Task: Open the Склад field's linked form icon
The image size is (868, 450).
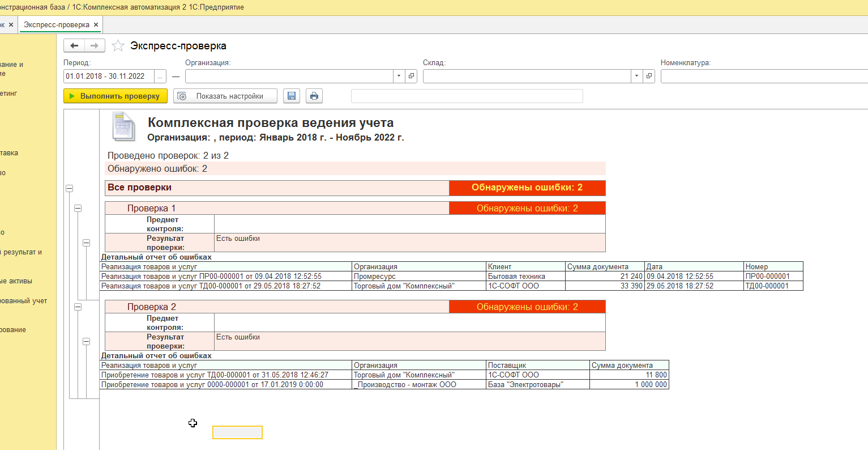Action: click(649, 76)
